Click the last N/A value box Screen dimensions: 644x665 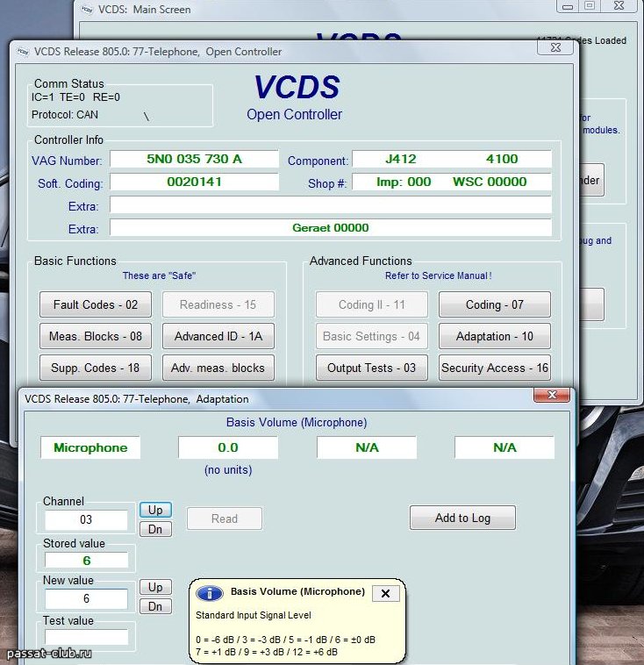(504, 447)
